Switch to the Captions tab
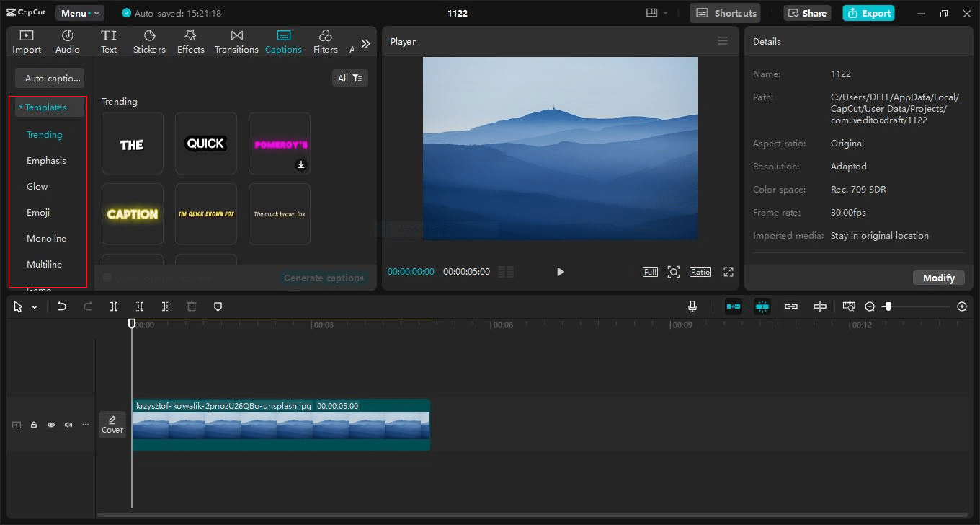 (283, 40)
